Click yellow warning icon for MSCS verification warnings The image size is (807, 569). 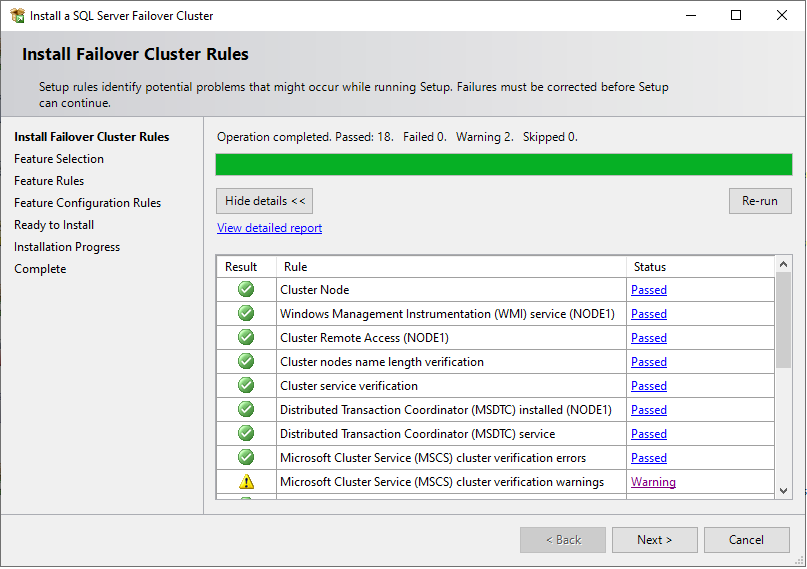coord(247,482)
